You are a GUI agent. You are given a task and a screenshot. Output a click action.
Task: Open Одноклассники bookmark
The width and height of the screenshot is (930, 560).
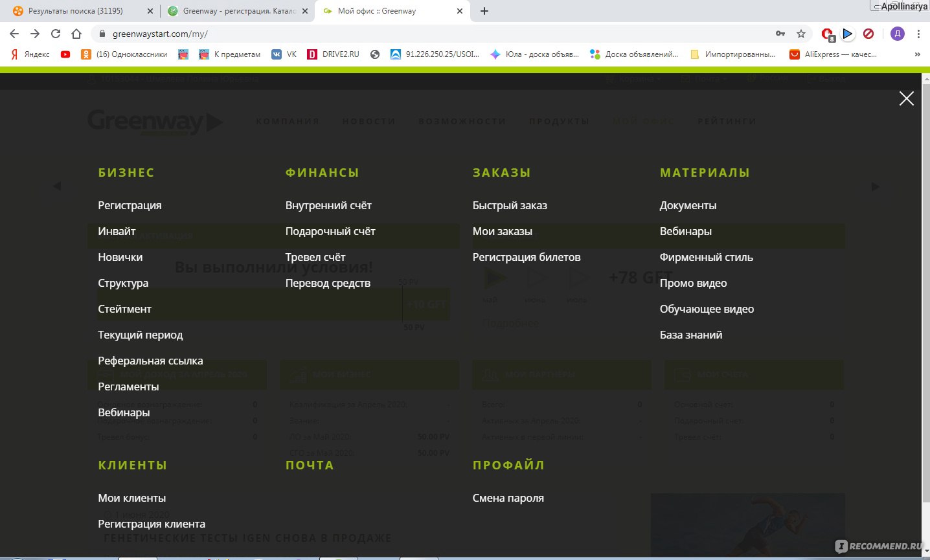coord(124,54)
